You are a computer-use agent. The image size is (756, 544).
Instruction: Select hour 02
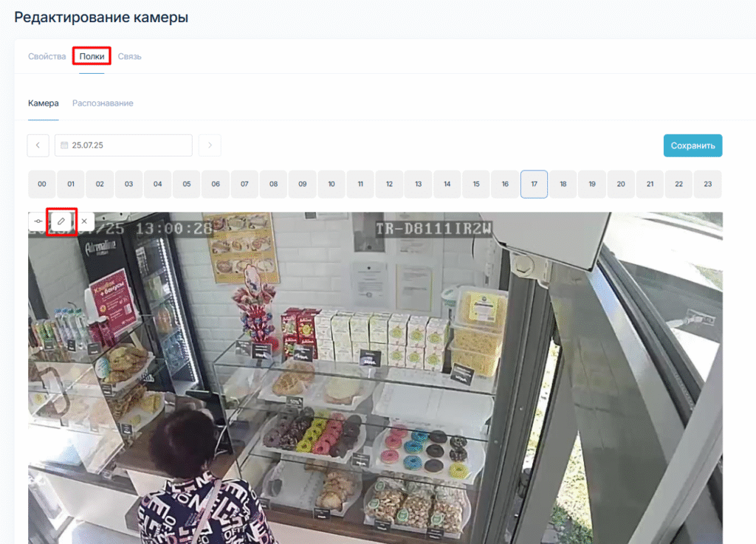point(100,184)
